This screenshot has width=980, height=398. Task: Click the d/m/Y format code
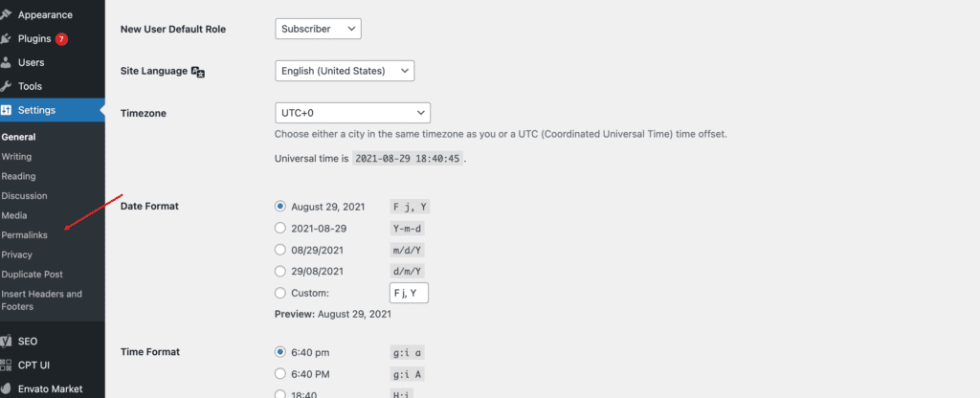click(x=407, y=271)
